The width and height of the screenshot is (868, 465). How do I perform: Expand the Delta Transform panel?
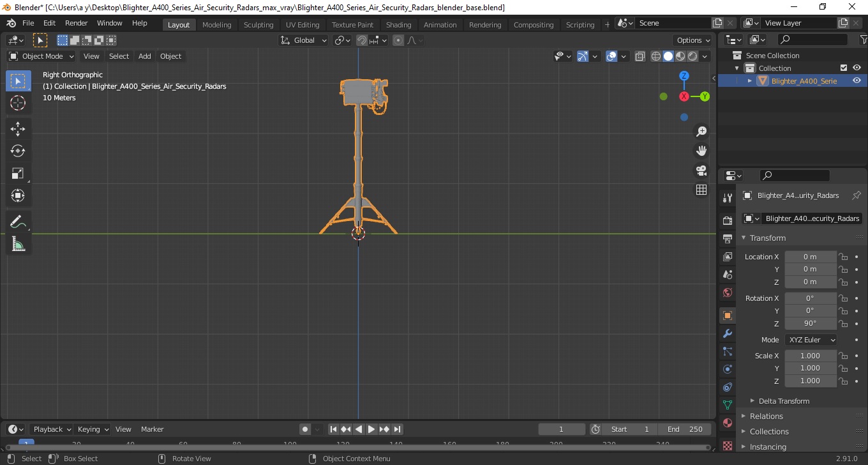pyautogui.click(x=784, y=401)
